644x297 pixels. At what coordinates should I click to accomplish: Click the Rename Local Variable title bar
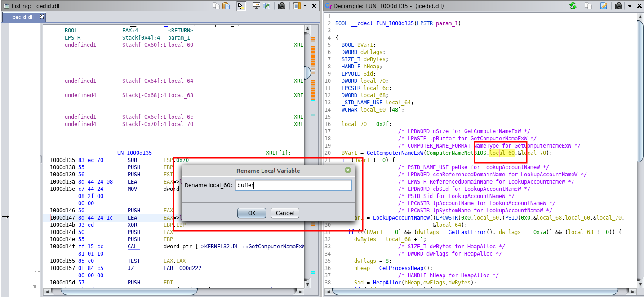click(268, 171)
